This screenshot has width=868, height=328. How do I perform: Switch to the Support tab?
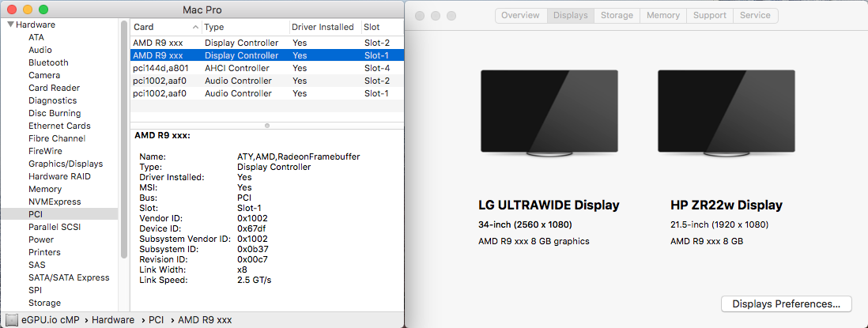pyautogui.click(x=710, y=16)
